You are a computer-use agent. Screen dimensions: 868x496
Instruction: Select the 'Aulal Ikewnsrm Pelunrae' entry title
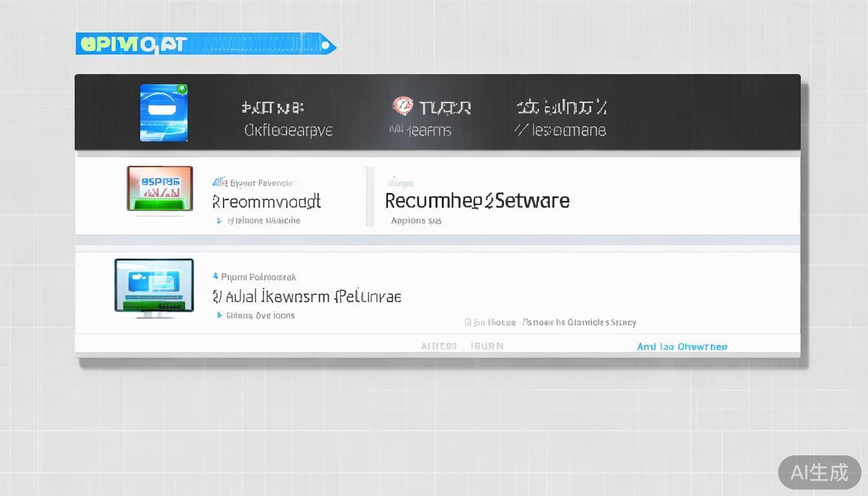[307, 296]
